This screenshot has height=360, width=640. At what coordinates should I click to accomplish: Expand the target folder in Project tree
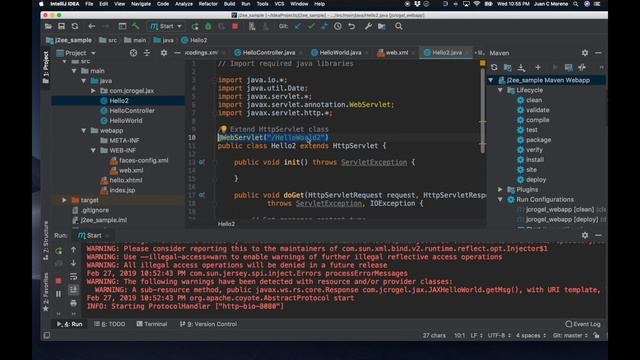point(64,200)
